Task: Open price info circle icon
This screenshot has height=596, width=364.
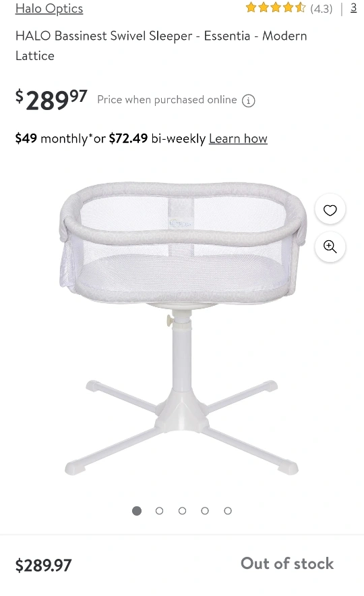Action: coord(249,101)
